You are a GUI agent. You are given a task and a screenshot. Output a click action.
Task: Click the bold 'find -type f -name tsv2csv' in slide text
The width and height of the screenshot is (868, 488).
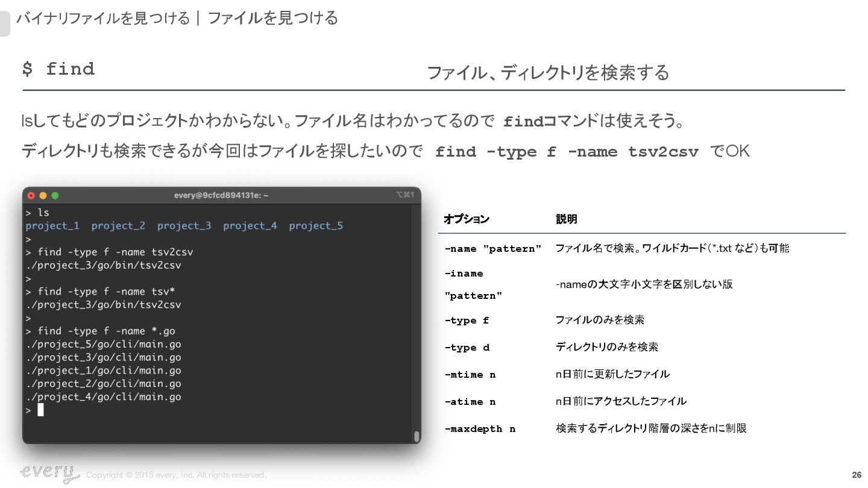click(567, 152)
